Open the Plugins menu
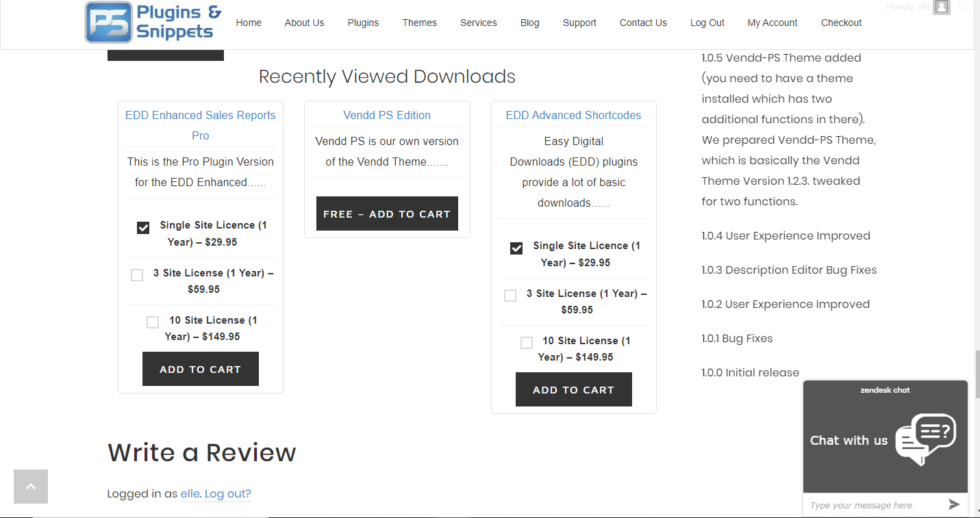 click(x=363, y=23)
